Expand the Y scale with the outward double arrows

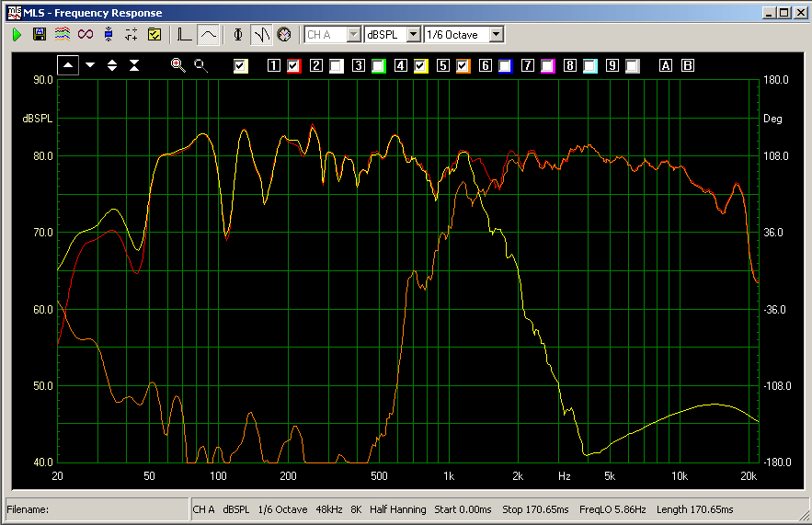(112, 65)
